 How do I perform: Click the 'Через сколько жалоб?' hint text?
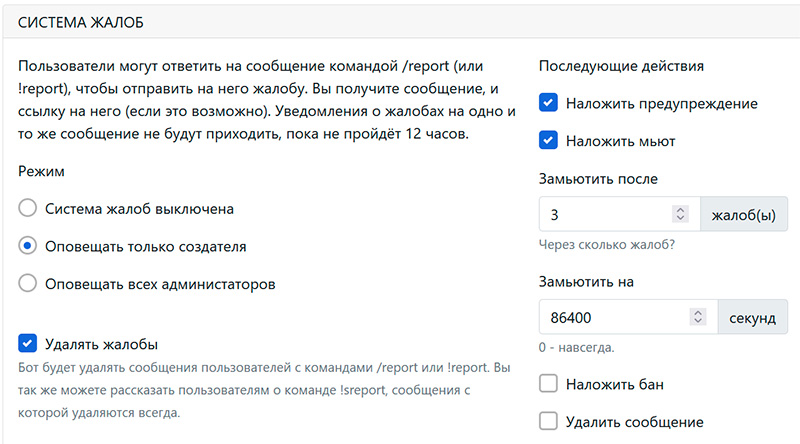click(x=606, y=244)
